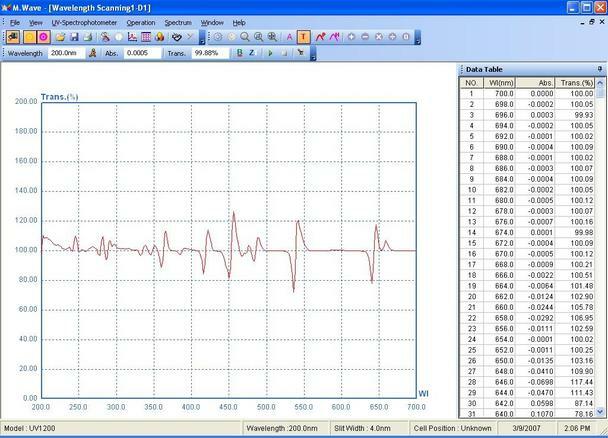Screen dimensions: 608x438
Task: Expand main toolbar options chevron
Action: 202,38
